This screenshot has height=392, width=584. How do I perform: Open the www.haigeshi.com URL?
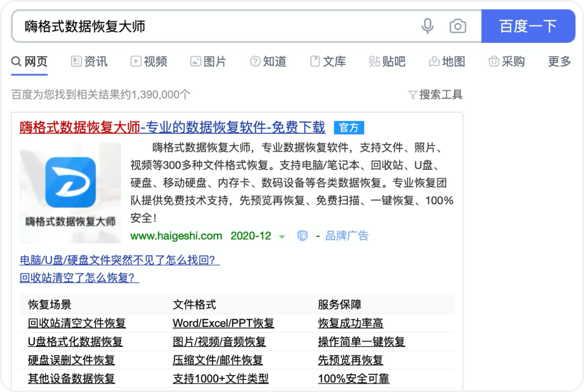176,236
